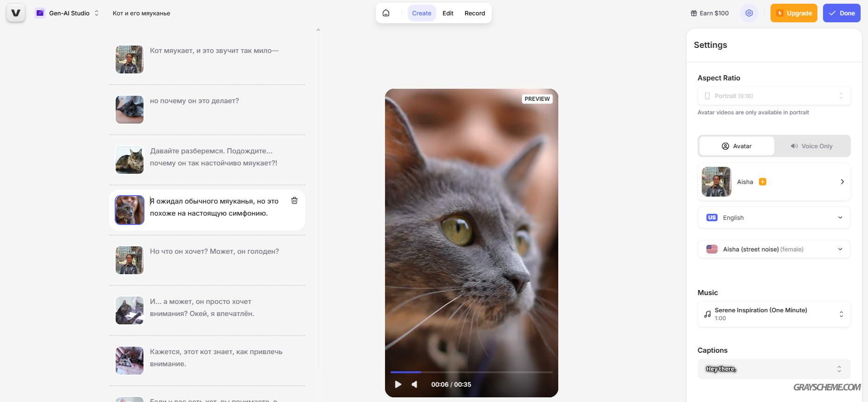The width and height of the screenshot is (868, 402).
Task: Click the premium lightning badge next to Aisha
Action: tap(762, 182)
